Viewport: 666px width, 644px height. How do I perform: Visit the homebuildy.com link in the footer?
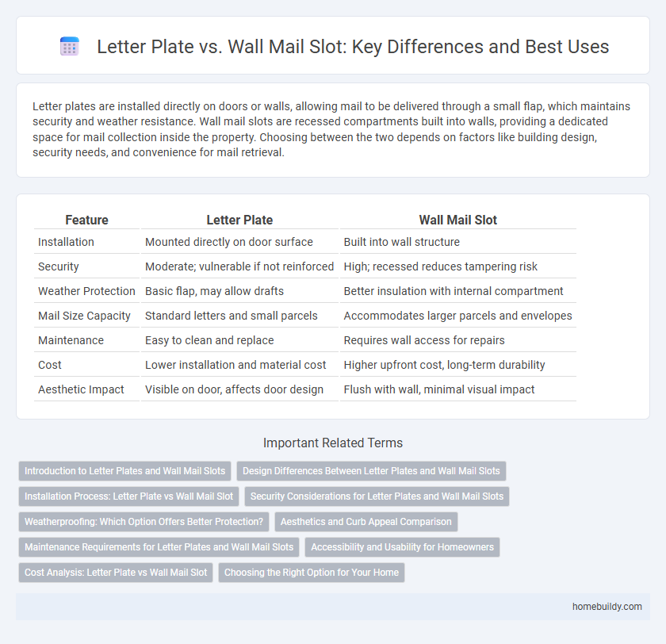[607, 606]
